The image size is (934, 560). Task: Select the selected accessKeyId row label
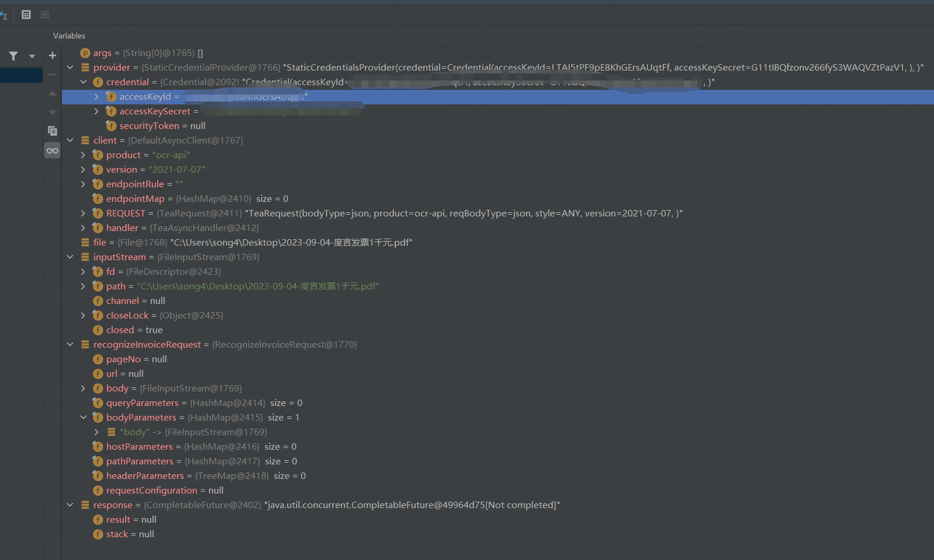145,97
